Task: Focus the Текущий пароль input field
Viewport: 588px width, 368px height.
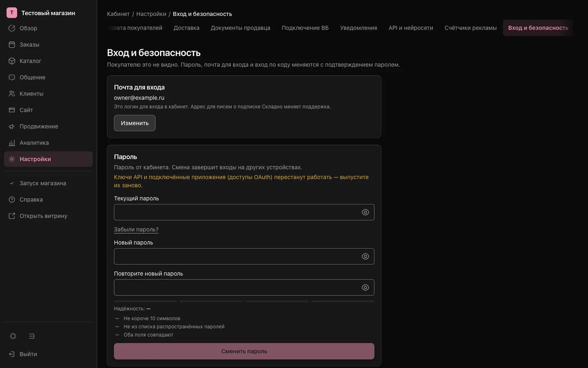Action: coord(244,212)
